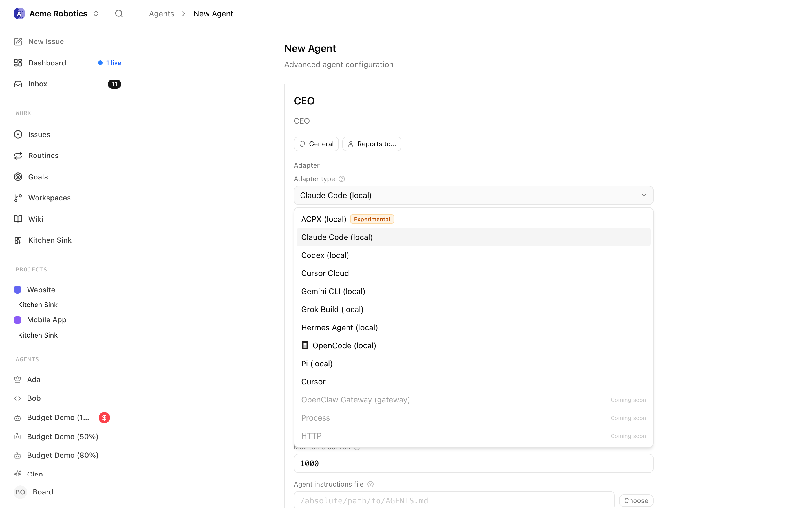
Task: Click the Budget Demo (80%) robot icon
Action: click(x=17, y=455)
